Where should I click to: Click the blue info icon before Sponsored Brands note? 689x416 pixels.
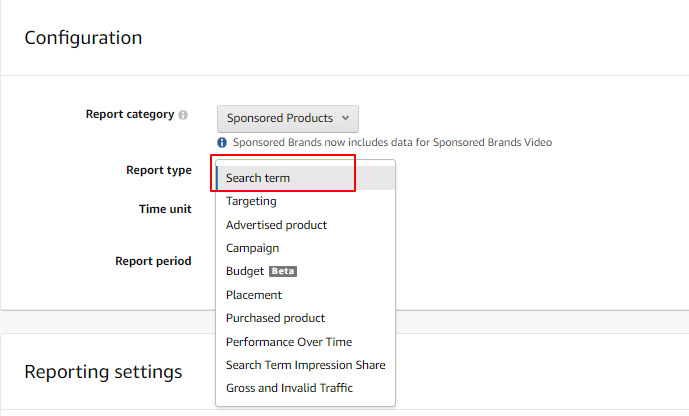222,143
